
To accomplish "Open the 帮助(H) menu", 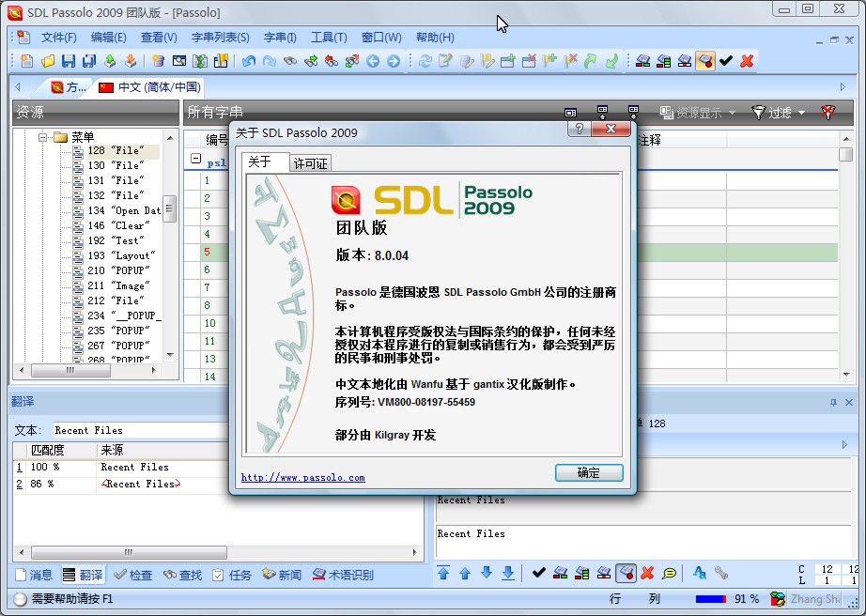I will pos(435,37).
